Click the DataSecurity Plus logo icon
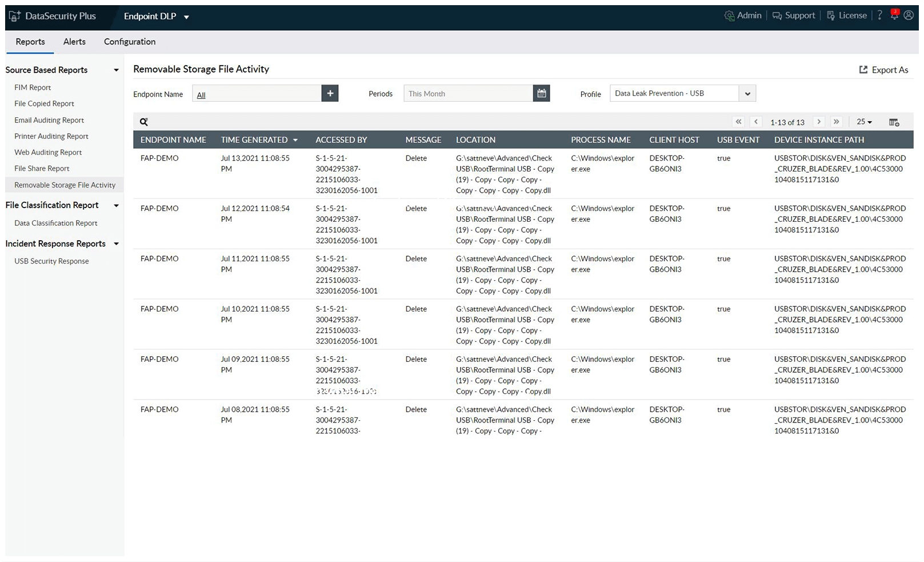The image size is (924, 562). (x=14, y=16)
